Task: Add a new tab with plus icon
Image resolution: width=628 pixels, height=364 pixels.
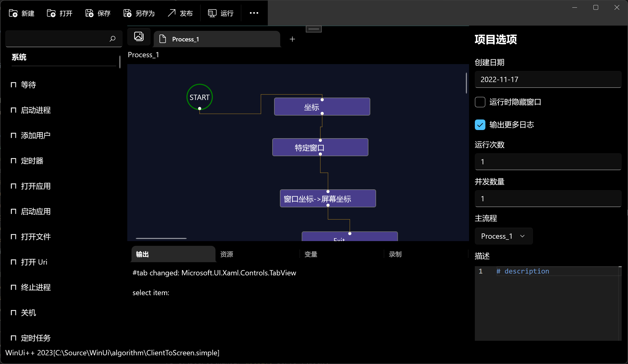Action: pyautogui.click(x=292, y=39)
